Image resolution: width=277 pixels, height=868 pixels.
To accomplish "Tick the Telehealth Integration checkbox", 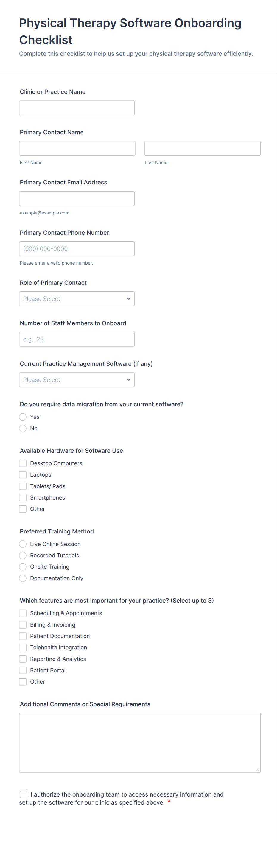I will (23, 647).
